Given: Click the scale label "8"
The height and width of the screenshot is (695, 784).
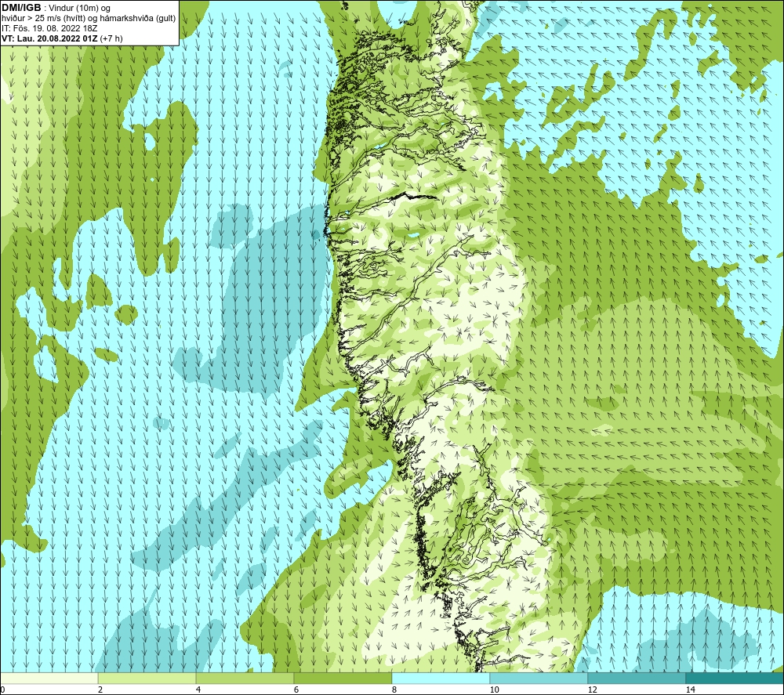Looking at the screenshot, I should [394, 690].
